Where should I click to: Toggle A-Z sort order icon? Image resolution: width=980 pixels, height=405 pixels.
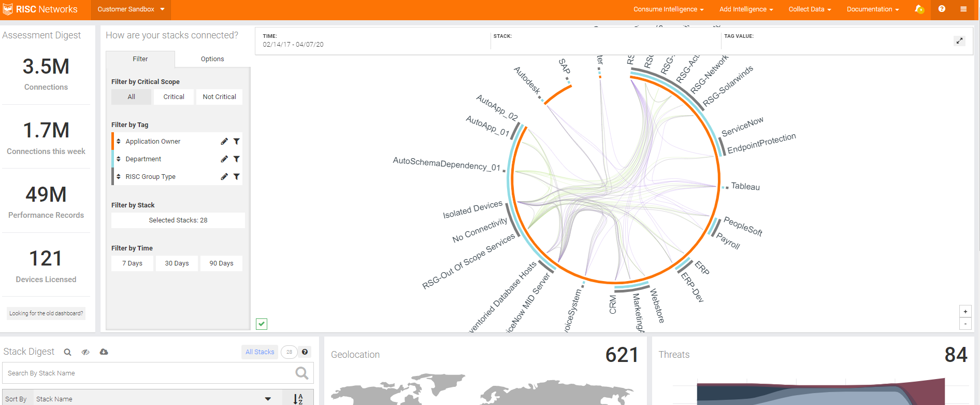pyautogui.click(x=298, y=399)
